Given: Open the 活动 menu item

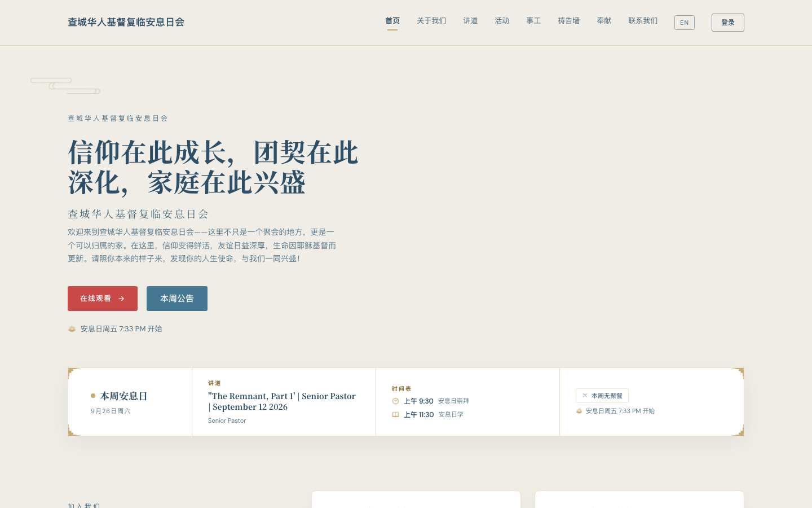Looking at the screenshot, I should (502, 21).
